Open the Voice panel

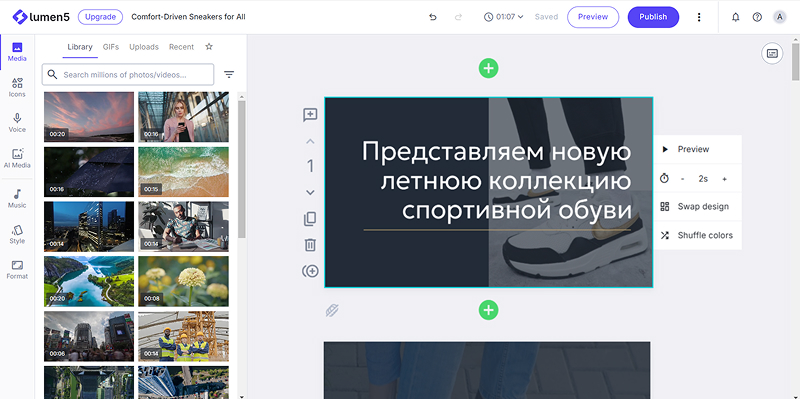pyautogui.click(x=17, y=123)
